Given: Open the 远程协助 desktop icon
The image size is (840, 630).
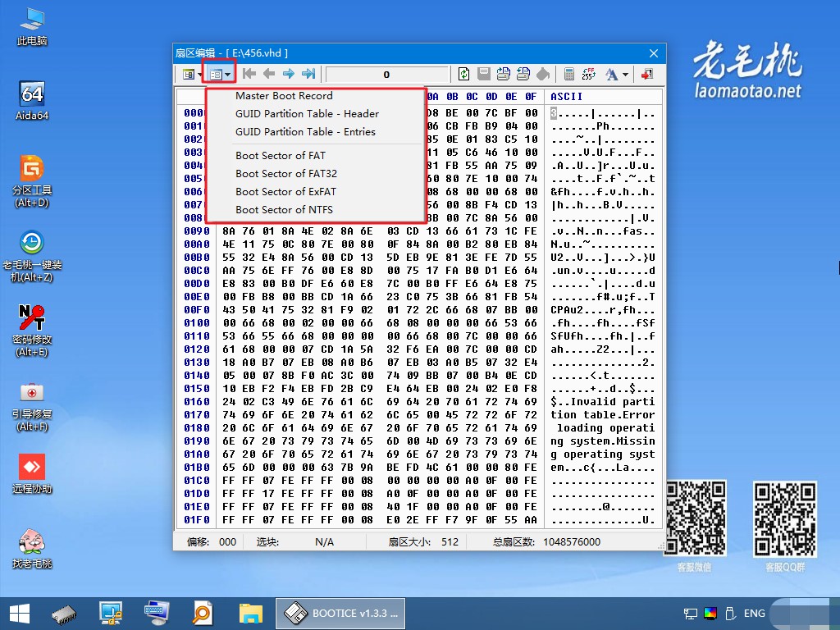Looking at the screenshot, I should pyautogui.click(x=32, y=473).
